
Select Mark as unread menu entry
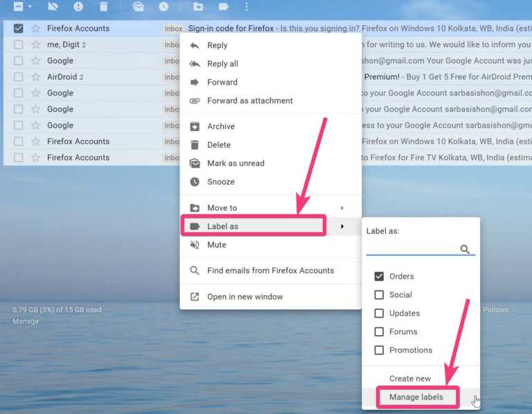click(x=270, y=163)
